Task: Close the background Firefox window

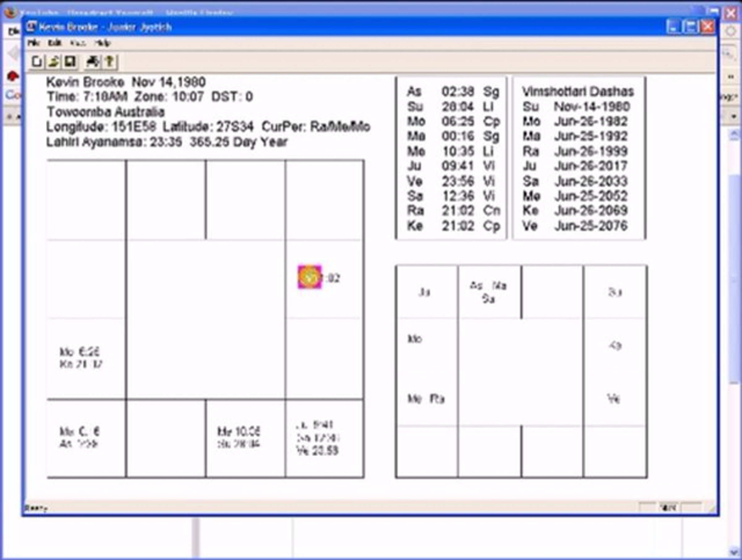Action: [731, 13]
